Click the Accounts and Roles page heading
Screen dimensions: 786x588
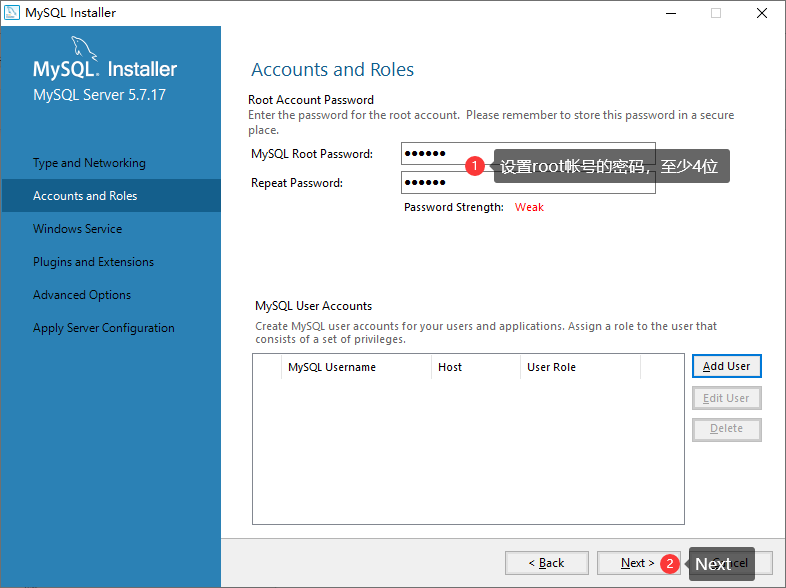(332, 69)
